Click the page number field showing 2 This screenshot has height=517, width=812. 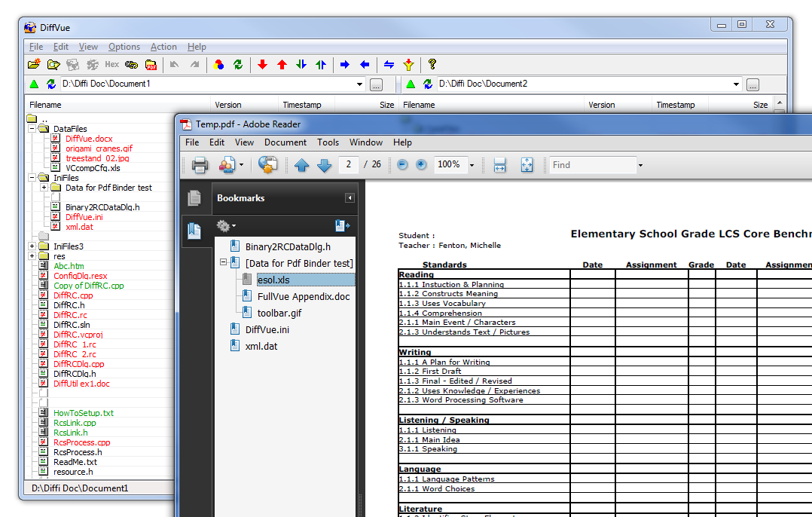349,165
